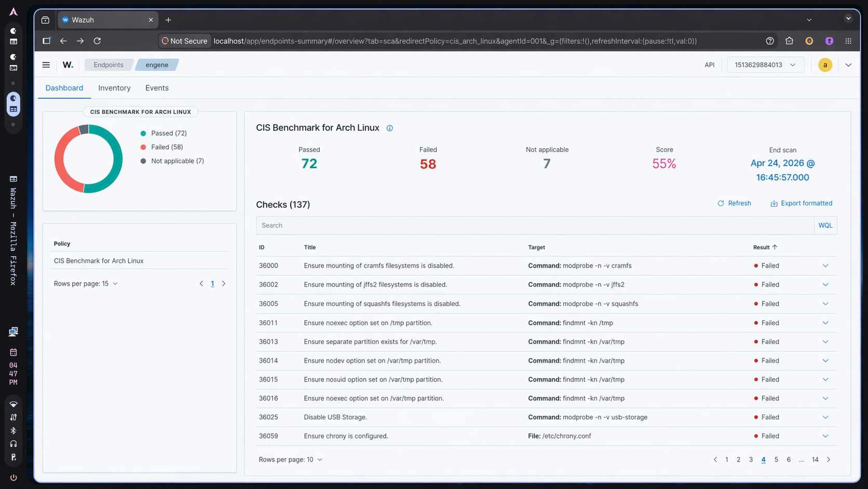868x489 pixels.
Task: Go back using browser back arrow
Action: (63, 41)
